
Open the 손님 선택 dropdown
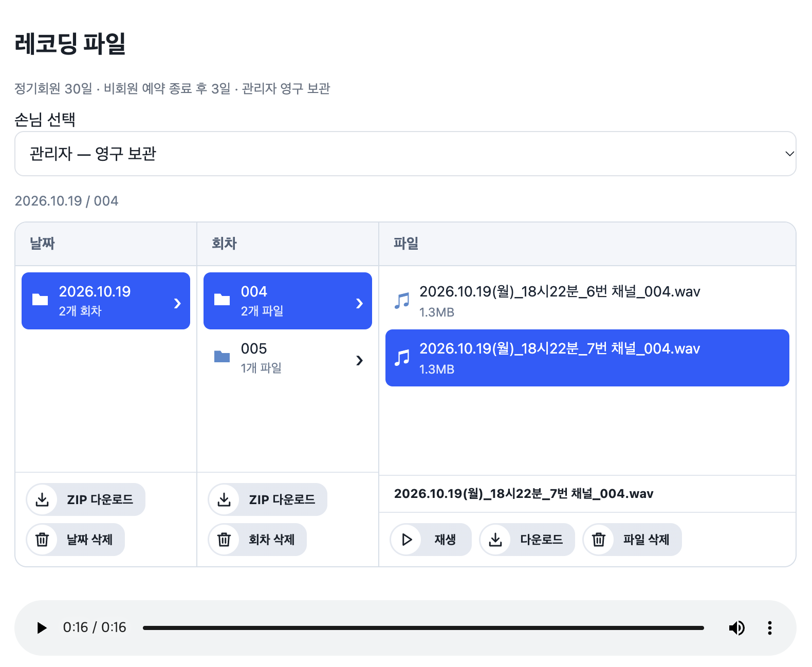click(x=405, y=154)
